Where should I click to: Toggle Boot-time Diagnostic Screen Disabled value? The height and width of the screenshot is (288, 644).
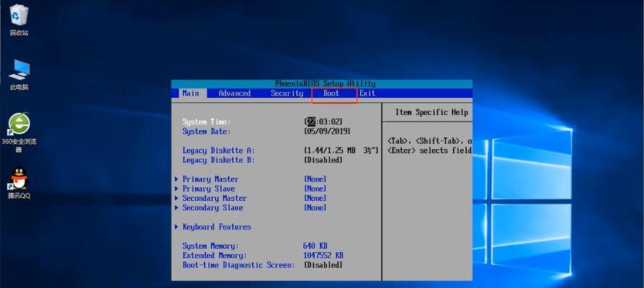click(323, 265)
